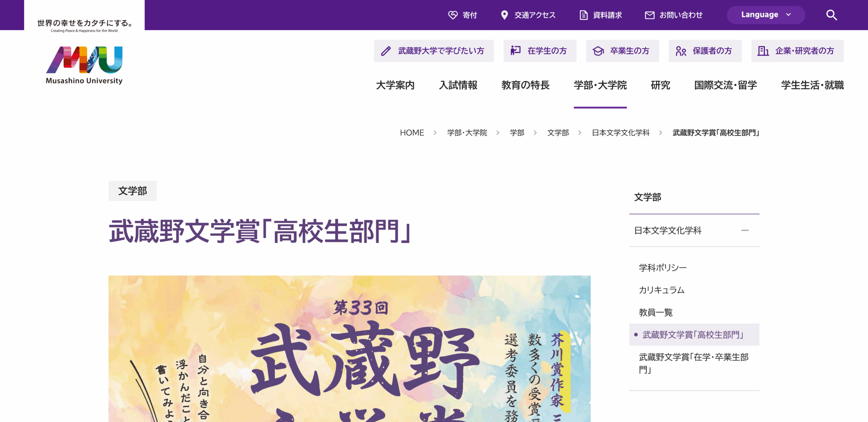
Task: Click the heart donation icon
Action: (453, 15)
